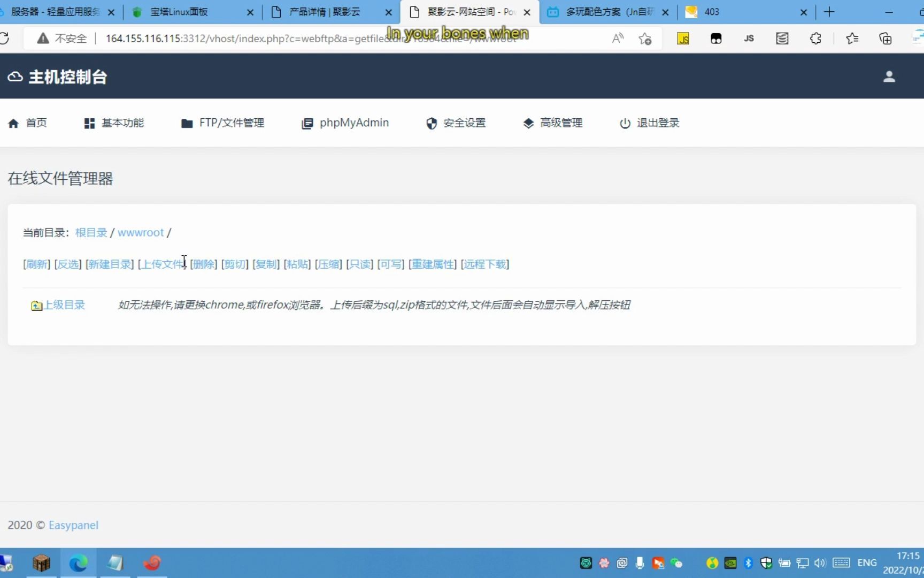This screenshot has height=578, width=924.
Task: Choose the 删除 delete action
Action: pyautogui.click(x=203, y=264)
